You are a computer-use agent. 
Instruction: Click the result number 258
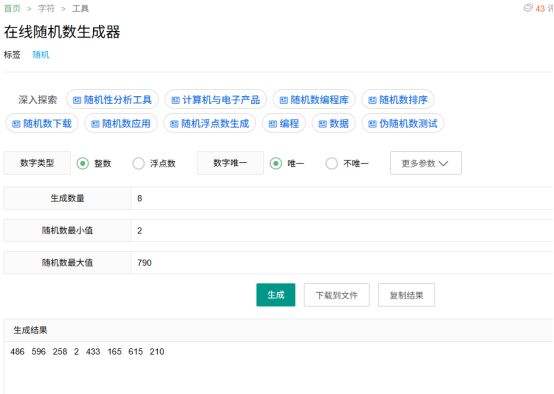pyautogui.click(x=60, y=352)
